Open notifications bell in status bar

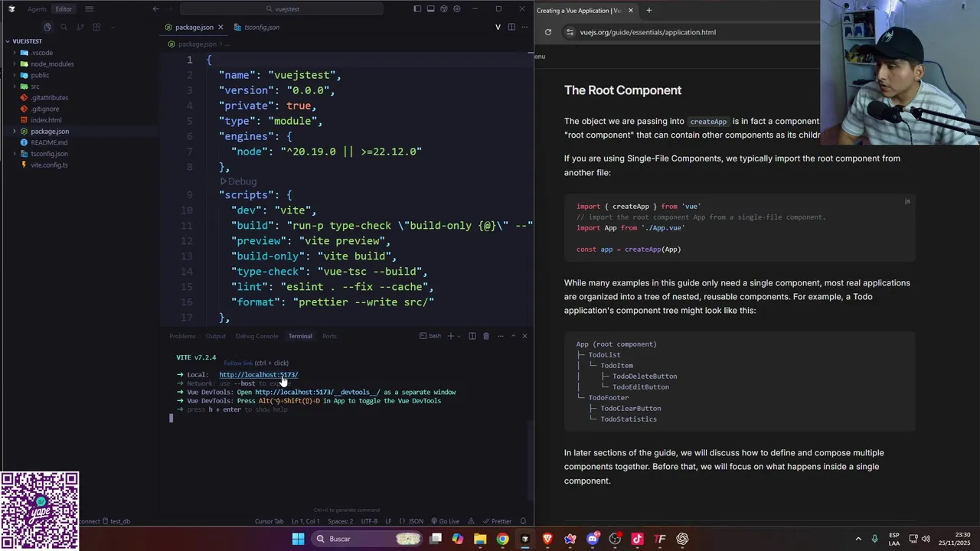524,521
